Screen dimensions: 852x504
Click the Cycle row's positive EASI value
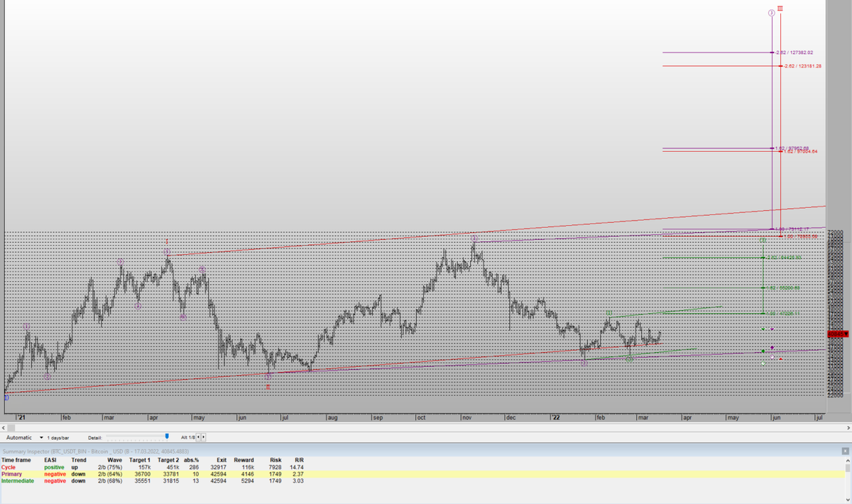click(x=54, y=468)
